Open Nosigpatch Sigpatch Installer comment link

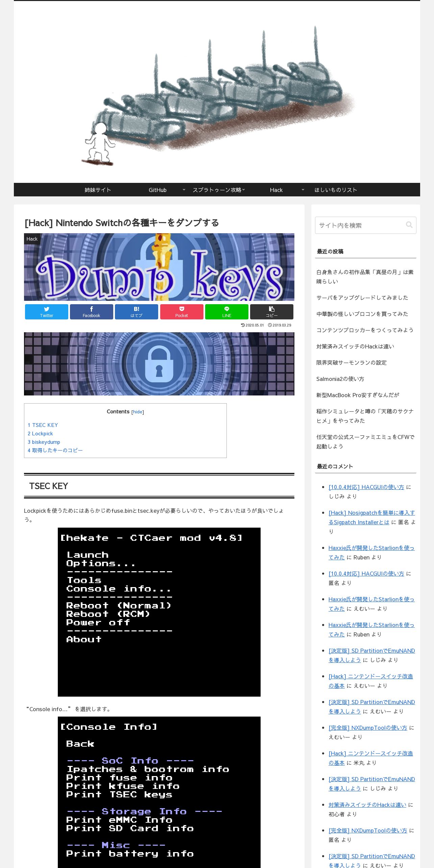(371, 517)
